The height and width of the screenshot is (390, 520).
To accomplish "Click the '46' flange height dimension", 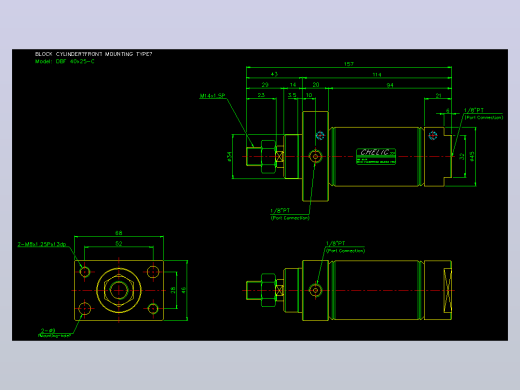I will pos(184,290).
